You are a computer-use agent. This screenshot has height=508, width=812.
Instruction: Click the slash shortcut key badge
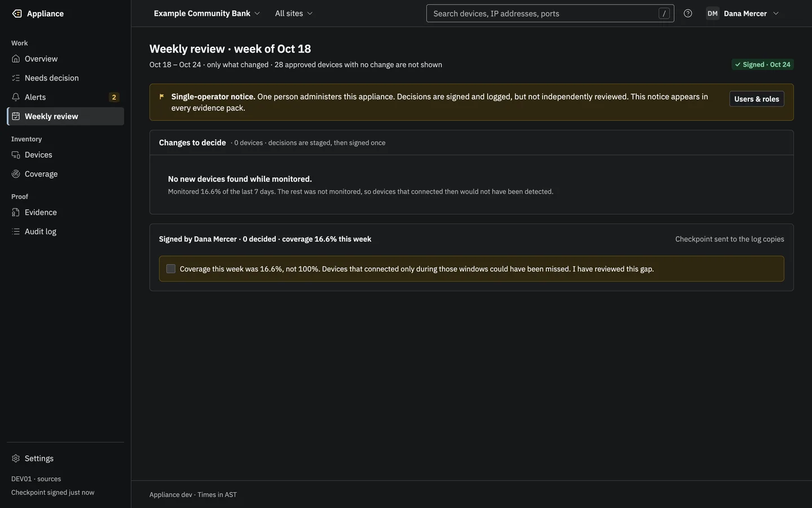pos(664,14)
